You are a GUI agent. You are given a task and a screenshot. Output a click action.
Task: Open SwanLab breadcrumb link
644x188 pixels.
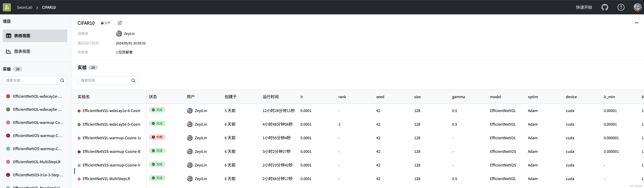25,7
